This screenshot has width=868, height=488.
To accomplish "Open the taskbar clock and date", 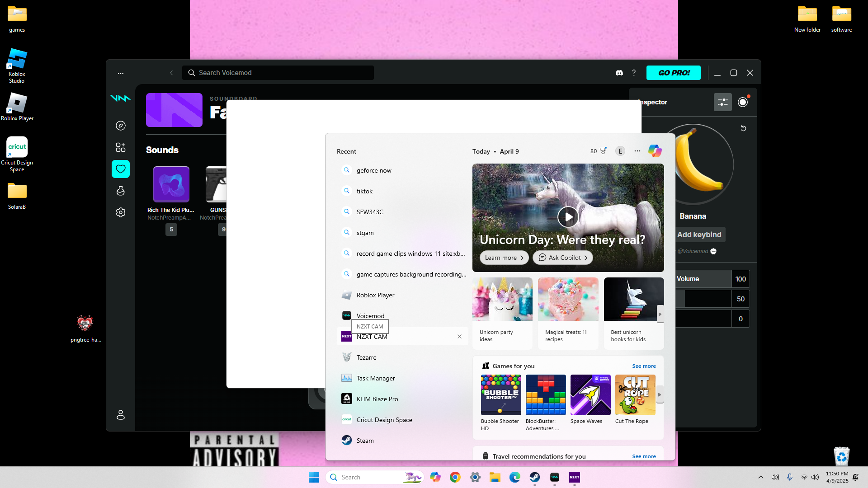I will 837,477.
